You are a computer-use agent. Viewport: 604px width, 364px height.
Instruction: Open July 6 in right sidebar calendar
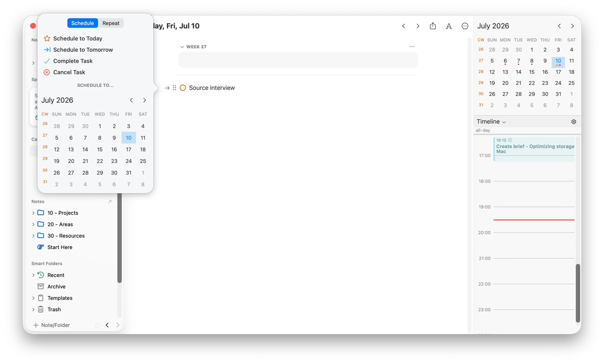coord(505,61)
